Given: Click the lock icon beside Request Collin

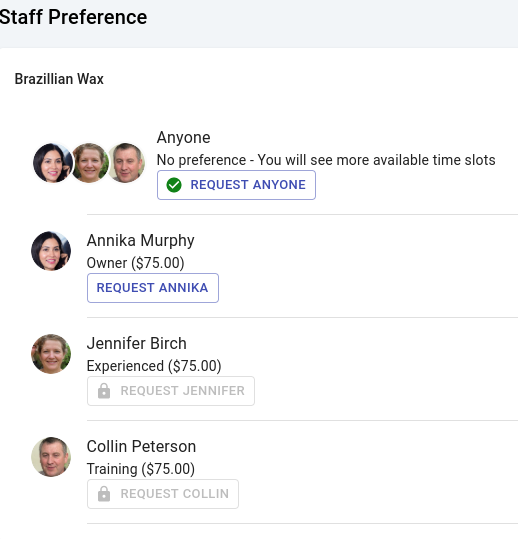Looking at the screenshot, I should click(104, 494).
